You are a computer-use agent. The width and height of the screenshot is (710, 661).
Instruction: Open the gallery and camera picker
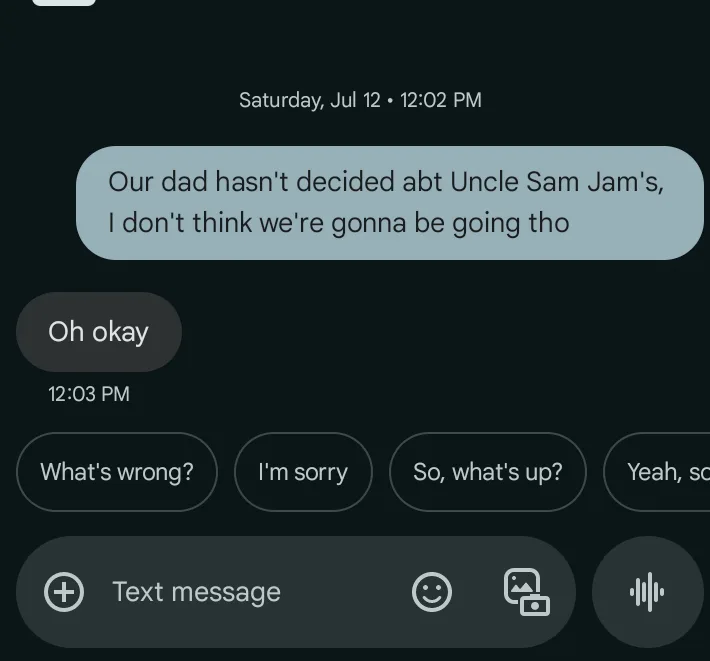click(527, 592)
